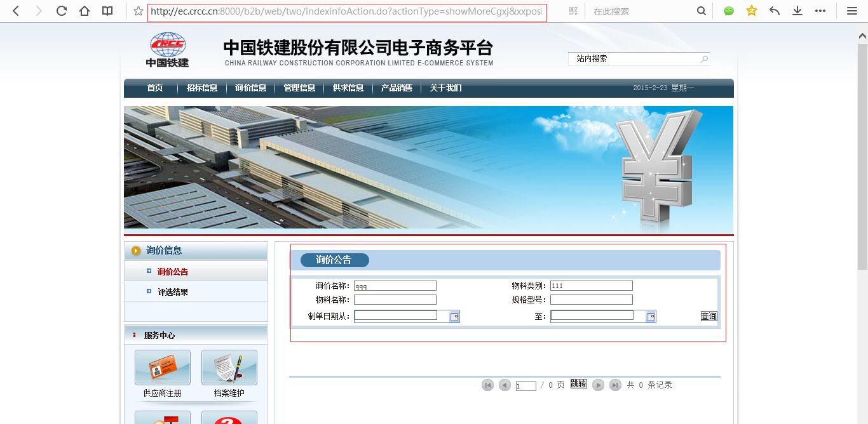Image resolution: width=868 pixels, height=424 pixels.
Task: Focus the 至 end date field
Action: (592, 315)
